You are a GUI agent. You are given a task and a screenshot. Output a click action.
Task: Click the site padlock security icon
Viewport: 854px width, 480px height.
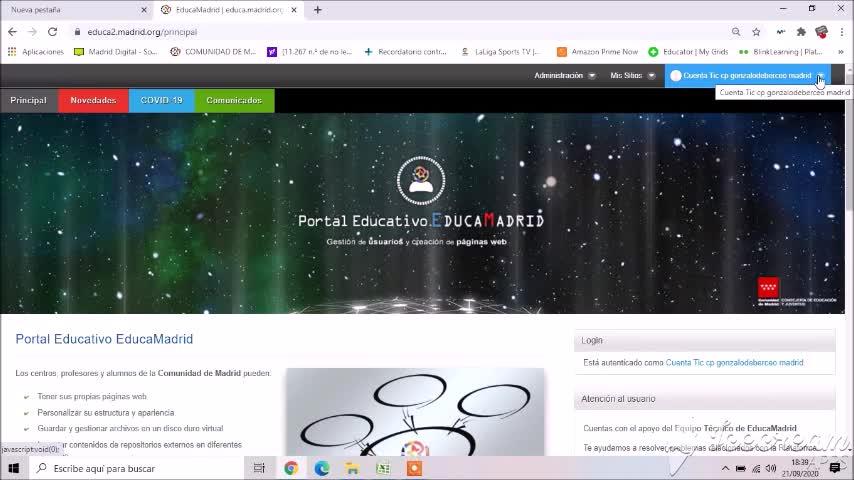(x=77, y=32)
